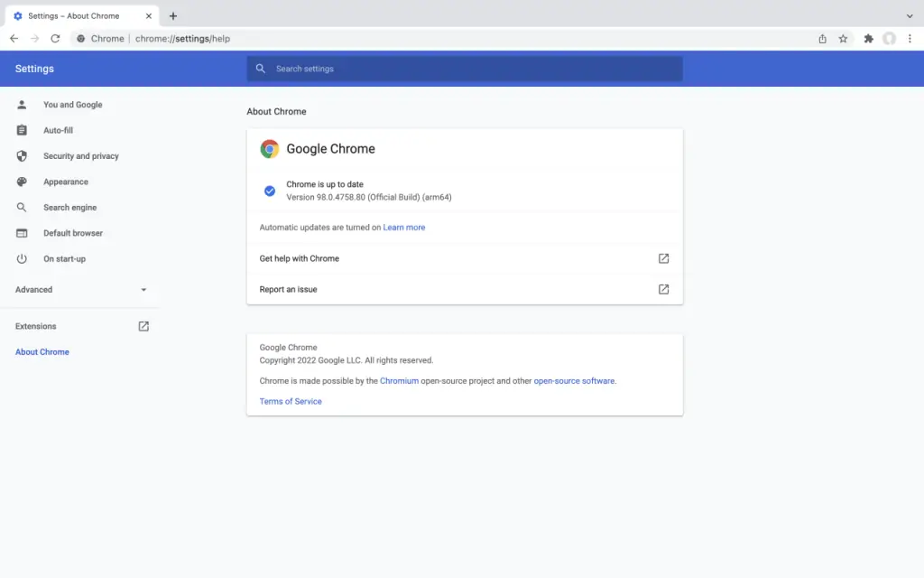Open the Extensions puzzle piece icon
Viewport: 924px width, 578px height.
pyautogui.click(x=868, y=39)
